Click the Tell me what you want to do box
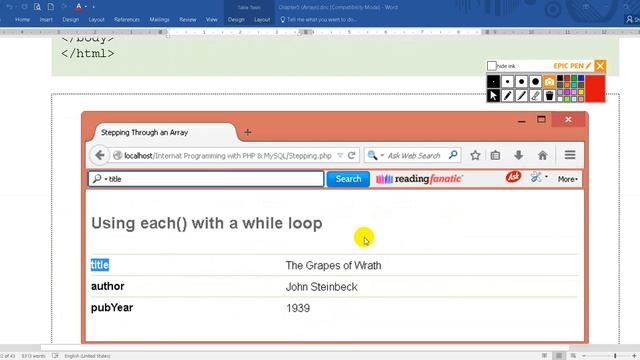This screenshot has height=360, width=640. click(x=318, y=20)
